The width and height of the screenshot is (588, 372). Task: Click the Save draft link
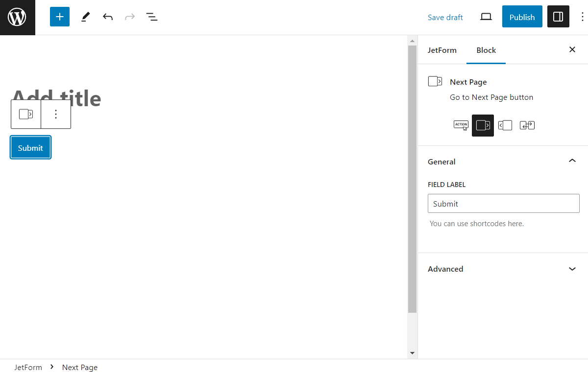445,17
